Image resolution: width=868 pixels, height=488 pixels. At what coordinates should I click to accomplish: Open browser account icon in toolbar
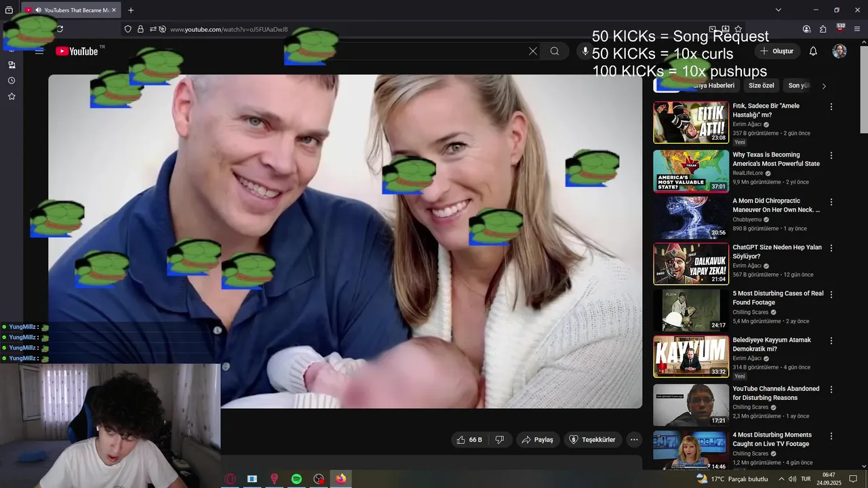806,29
